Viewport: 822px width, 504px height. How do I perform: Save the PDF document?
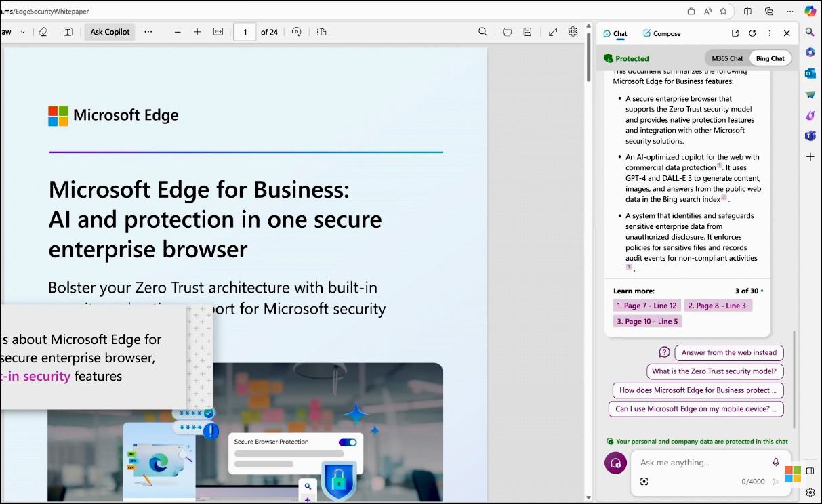click(527, 32)
